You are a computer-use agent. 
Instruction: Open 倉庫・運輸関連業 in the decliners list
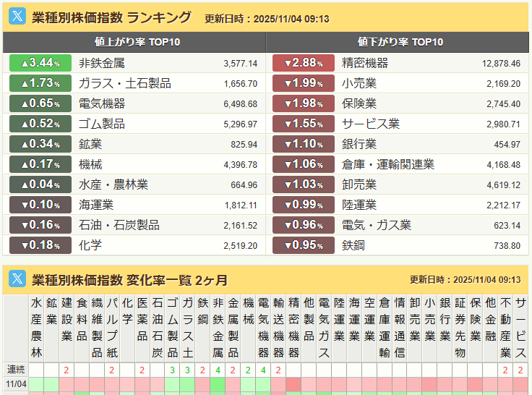(x=388, y=164)
